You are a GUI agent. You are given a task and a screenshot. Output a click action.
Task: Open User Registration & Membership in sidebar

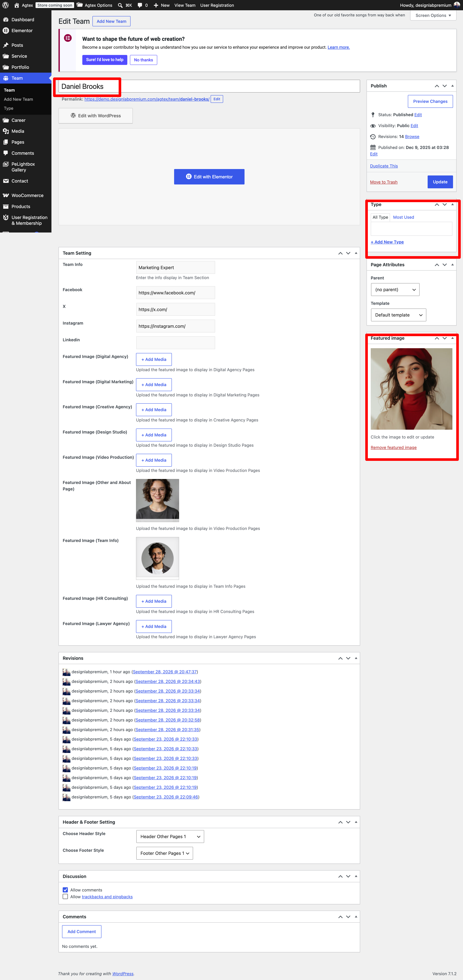(26, 220)
